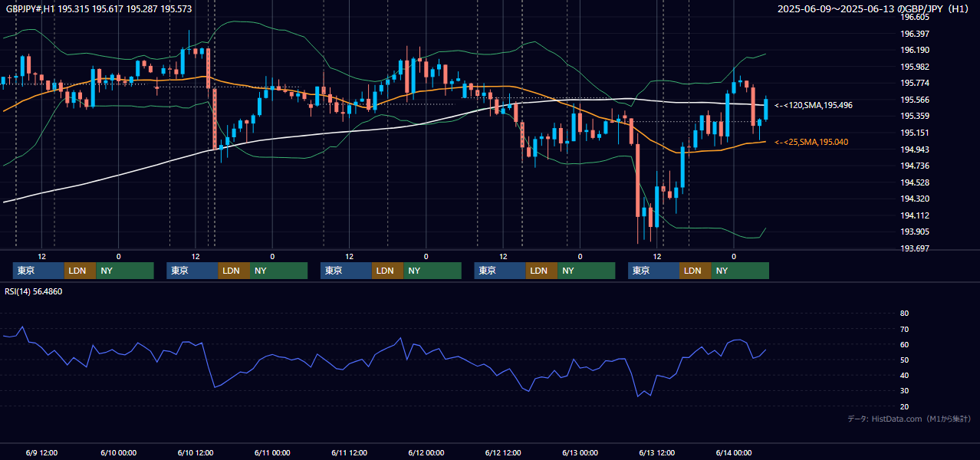Click the 194.528 price axis label
Viewport: 980px width, 460px height.
coord(915,182)
